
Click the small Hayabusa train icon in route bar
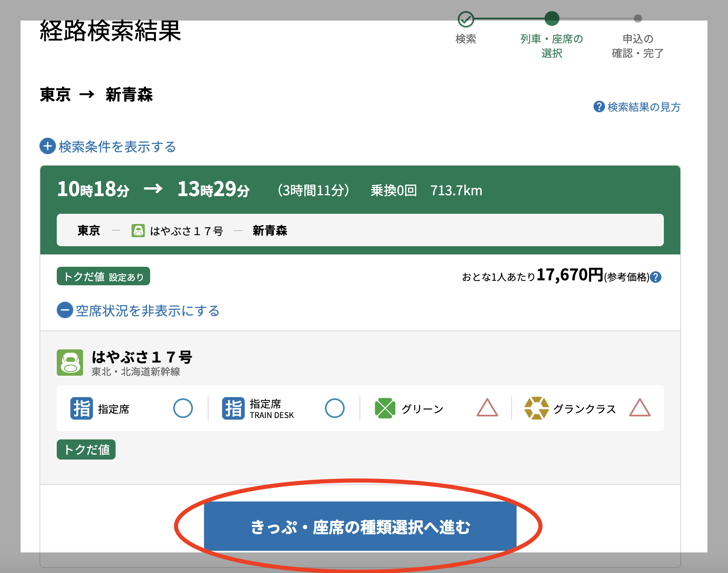pyautogui.click(x=138, y=231)
